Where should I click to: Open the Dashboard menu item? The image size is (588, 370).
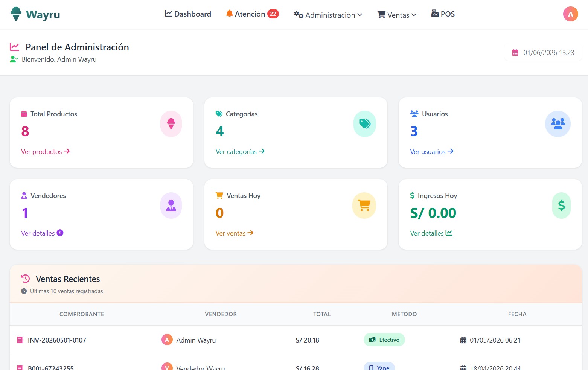tap(188, 14)
